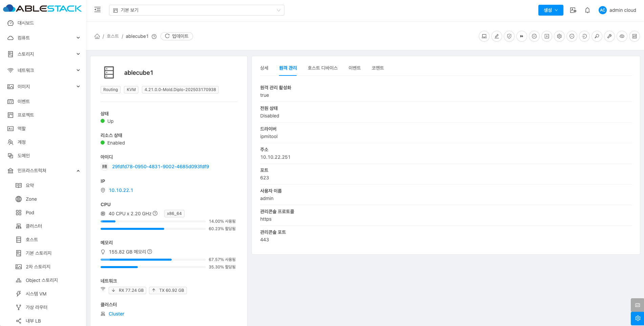Image resolution: width=644 pixels, height=326 pixels.
Task: Open the Cluster link under 클러스터
Action: pos(116,314)
